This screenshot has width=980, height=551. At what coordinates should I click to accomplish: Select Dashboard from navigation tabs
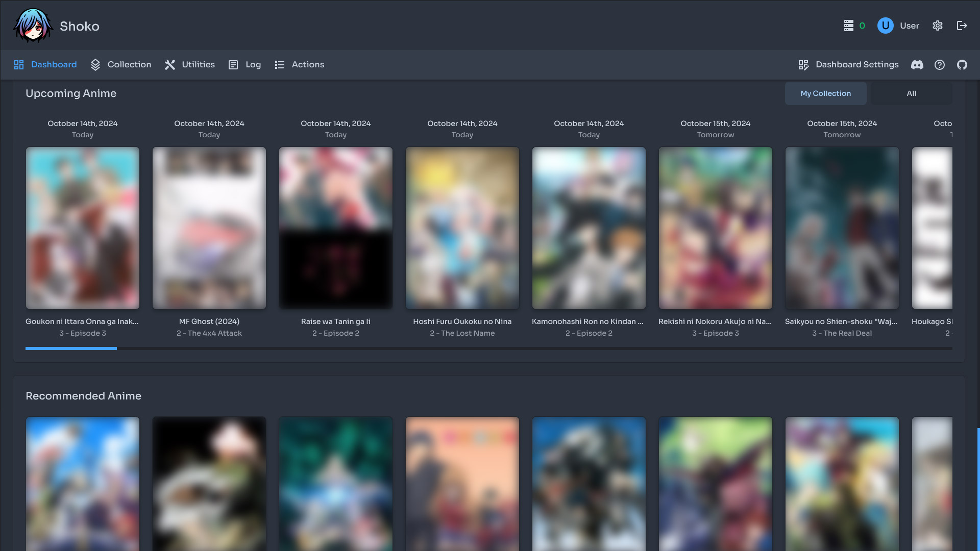tap(53, 65)
